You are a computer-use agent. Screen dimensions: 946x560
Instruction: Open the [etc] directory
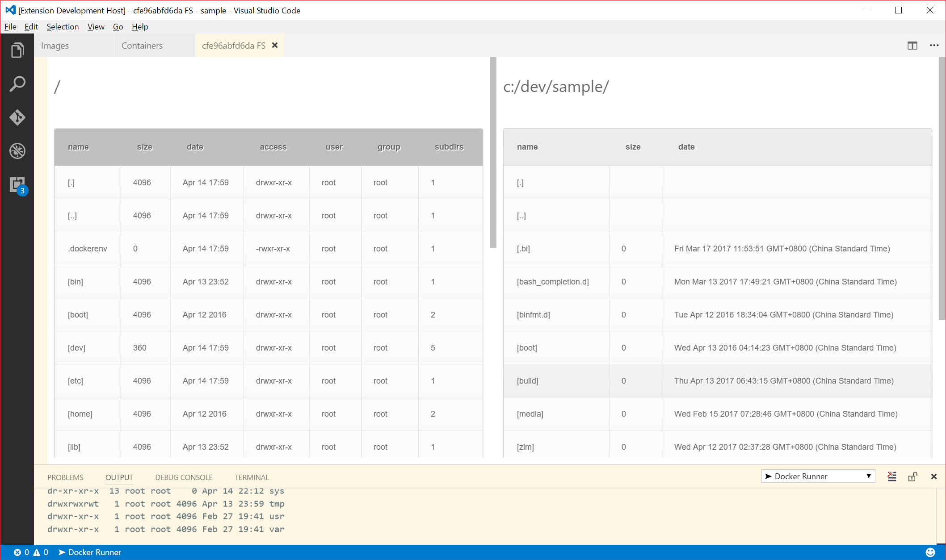click(76, 381)
